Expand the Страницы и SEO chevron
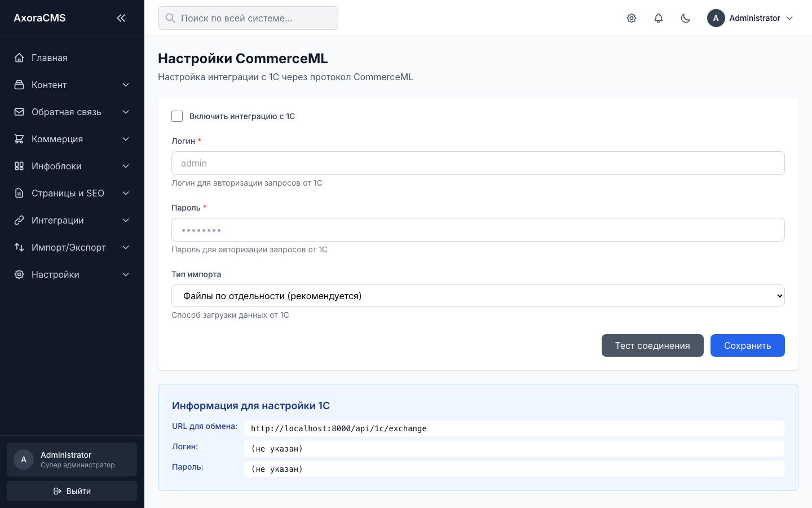The width and height of the screenshot is (812, 508). (x=126, y=193)
